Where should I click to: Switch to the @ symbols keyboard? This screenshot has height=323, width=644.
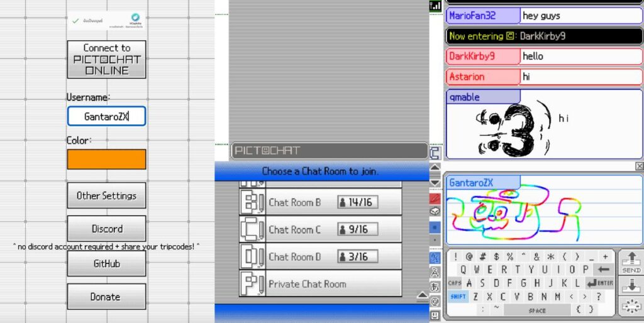(x=435, y=301)
